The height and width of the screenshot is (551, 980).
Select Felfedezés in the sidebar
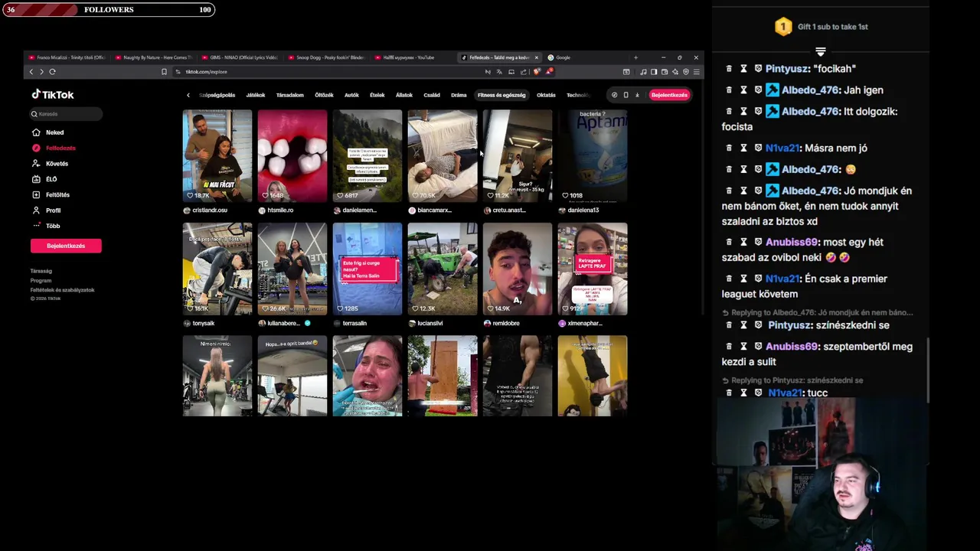coord(54,148)
